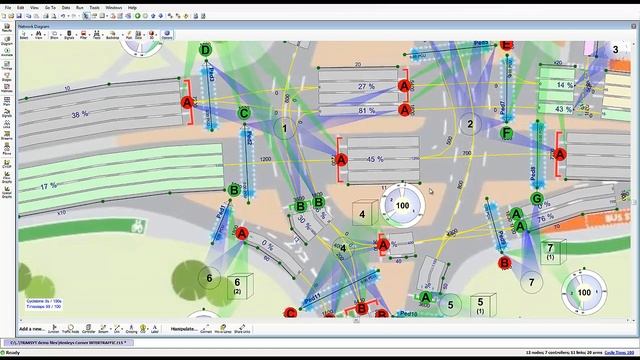Click the Signals traffic-light tool in diagram toolbar
The height and width of the screenshot is (360, 640).
click(x=69, y=35)
